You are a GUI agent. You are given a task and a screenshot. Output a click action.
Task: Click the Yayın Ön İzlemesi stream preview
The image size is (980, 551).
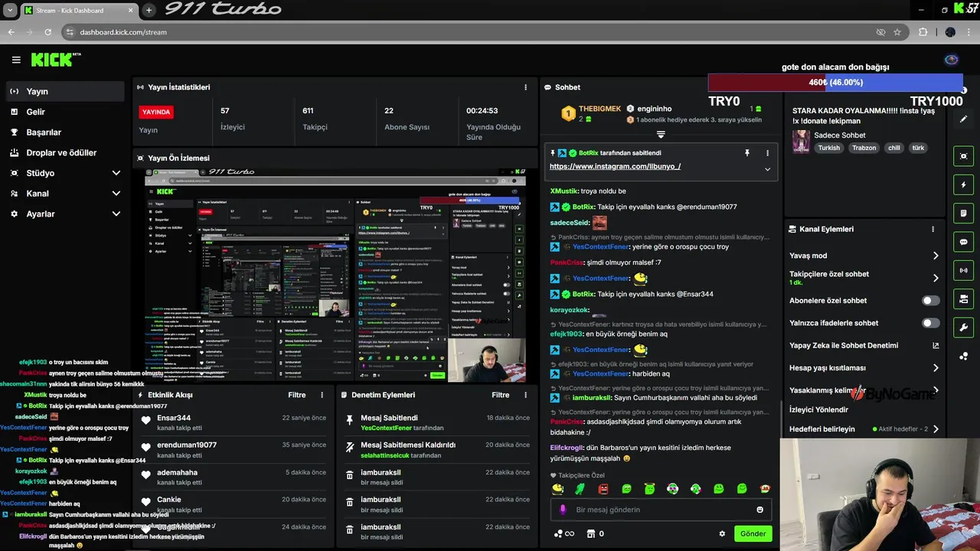[335, 275]
